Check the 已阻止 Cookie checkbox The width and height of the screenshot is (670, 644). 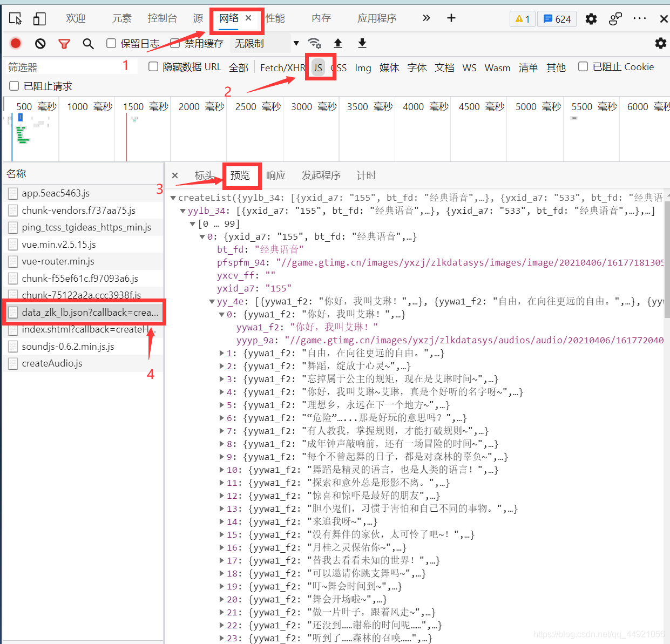pos(583,66)
